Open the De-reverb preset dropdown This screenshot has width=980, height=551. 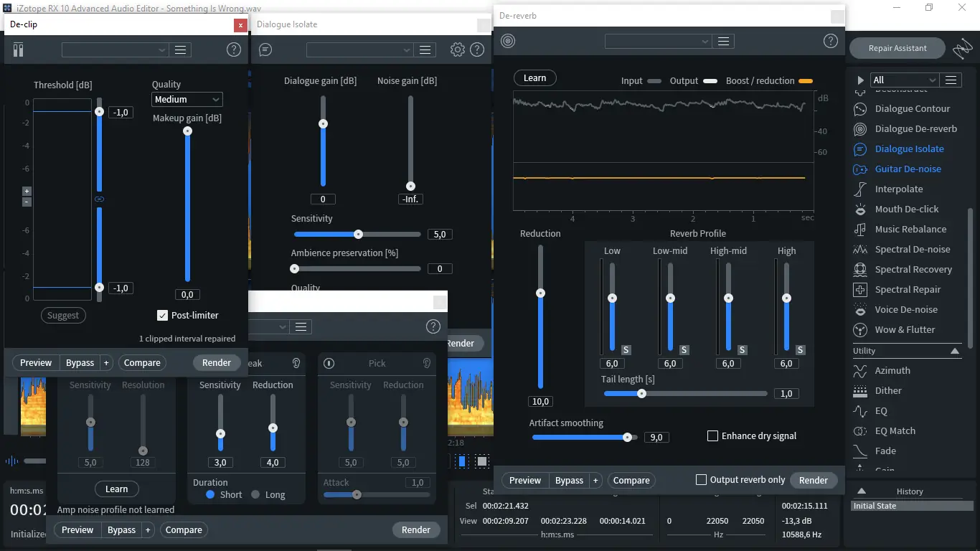(x=658, y=42)
